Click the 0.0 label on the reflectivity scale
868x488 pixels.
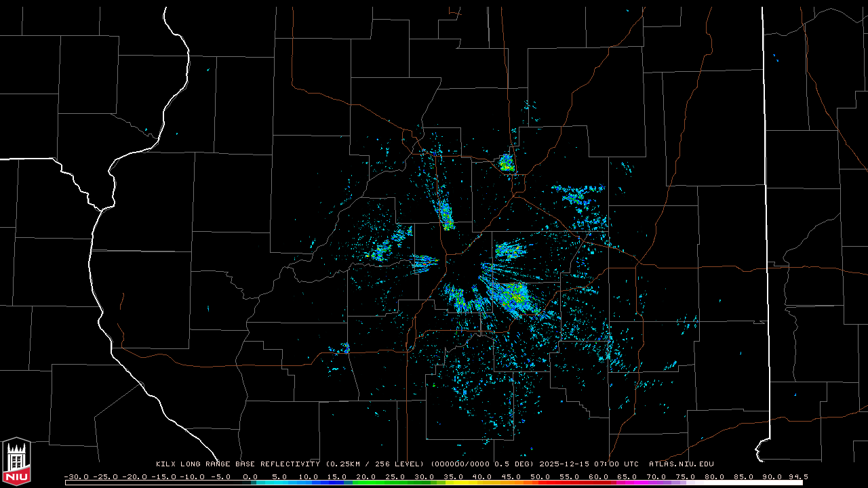250,476
